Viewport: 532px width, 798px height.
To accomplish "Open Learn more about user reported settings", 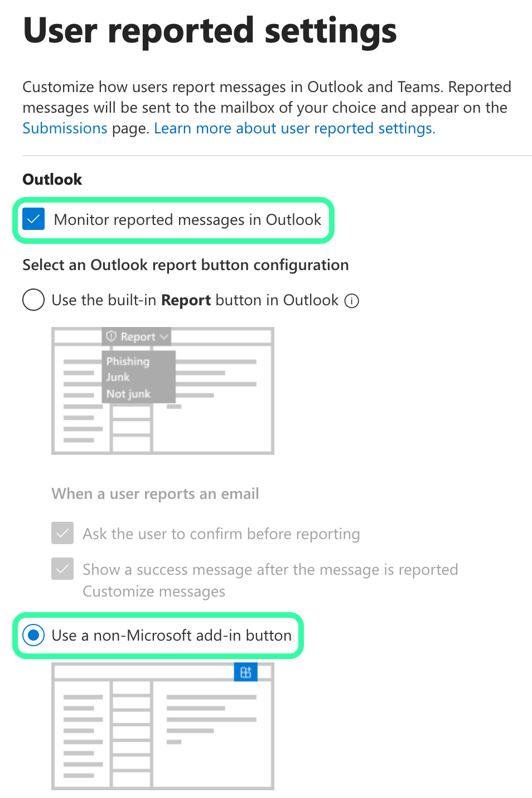I will (x=294, y=128).
